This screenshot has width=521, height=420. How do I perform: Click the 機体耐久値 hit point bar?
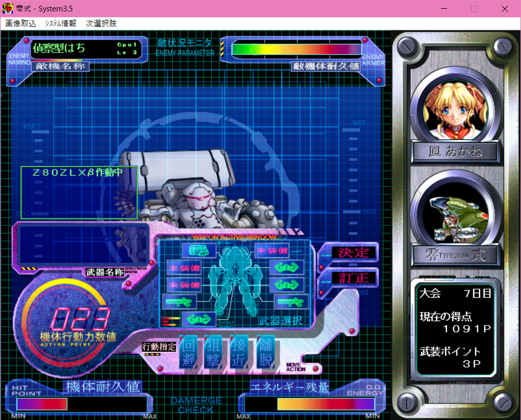pos(82,404)
